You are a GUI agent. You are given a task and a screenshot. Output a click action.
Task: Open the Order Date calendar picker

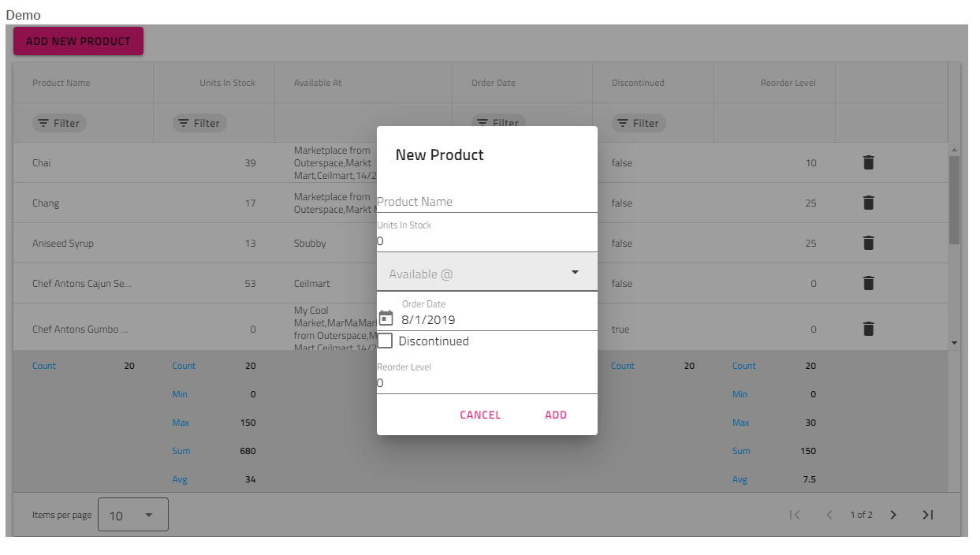[x=386, y=318]
